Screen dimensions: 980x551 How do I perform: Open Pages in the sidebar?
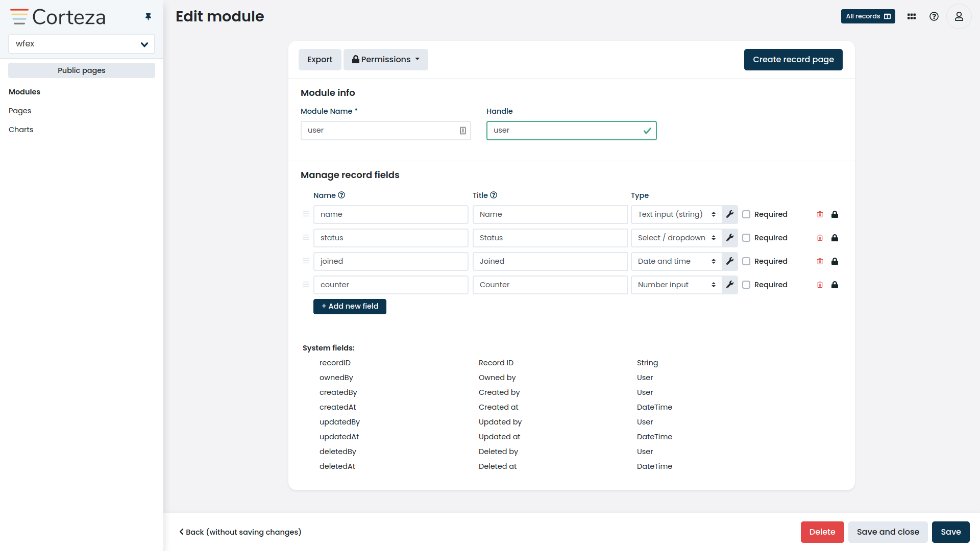click(x=20, y=111)
